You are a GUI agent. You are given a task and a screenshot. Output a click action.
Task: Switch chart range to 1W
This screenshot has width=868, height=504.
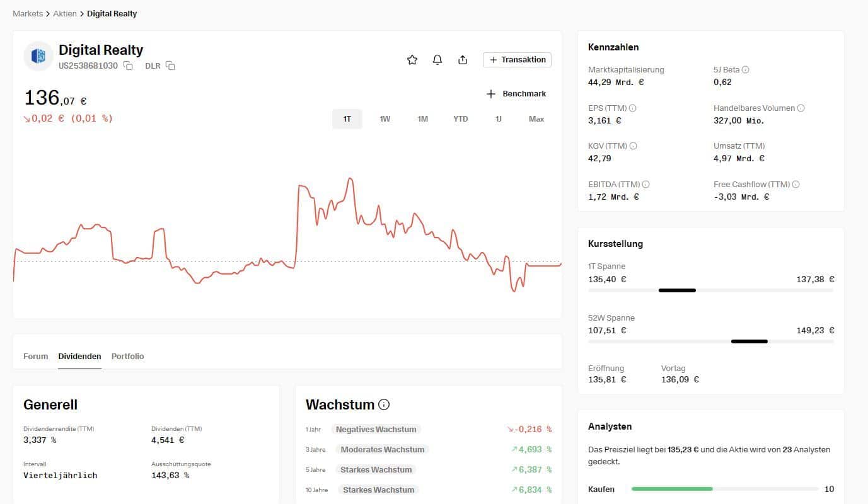coord(385,119)
